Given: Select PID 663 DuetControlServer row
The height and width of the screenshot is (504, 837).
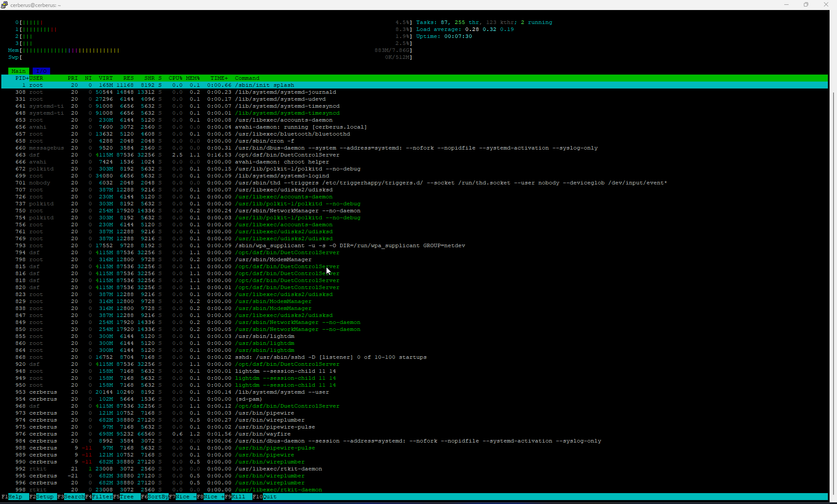Looking at the screenshot, I should click(415, 155).
